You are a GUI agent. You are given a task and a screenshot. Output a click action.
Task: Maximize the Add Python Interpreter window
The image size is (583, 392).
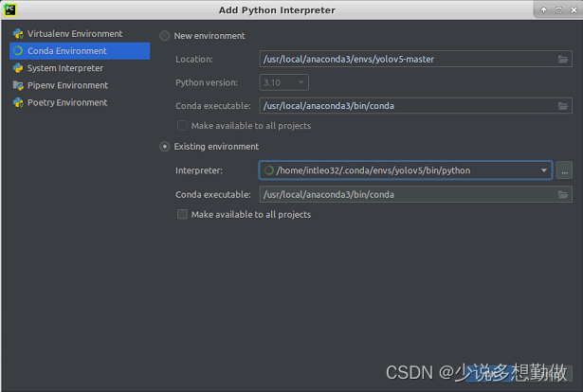(558, 10)
